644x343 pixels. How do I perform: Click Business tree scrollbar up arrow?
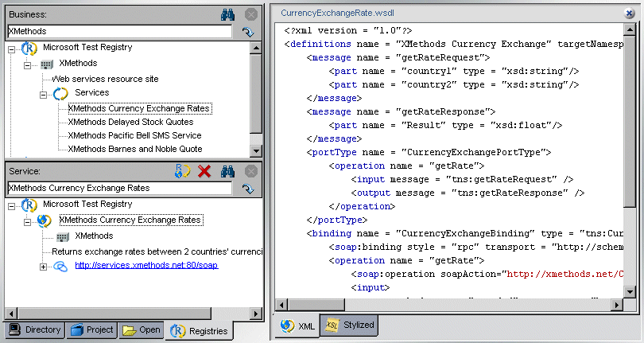coord(256,48)
